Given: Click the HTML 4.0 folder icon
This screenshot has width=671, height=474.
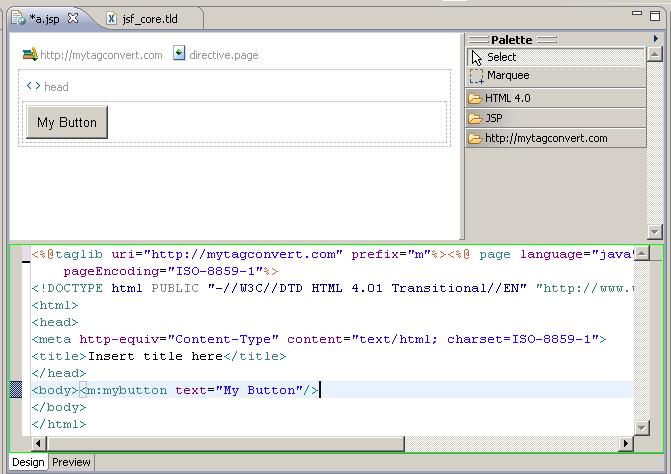Looking at the screenshot, I should point(475,98).
